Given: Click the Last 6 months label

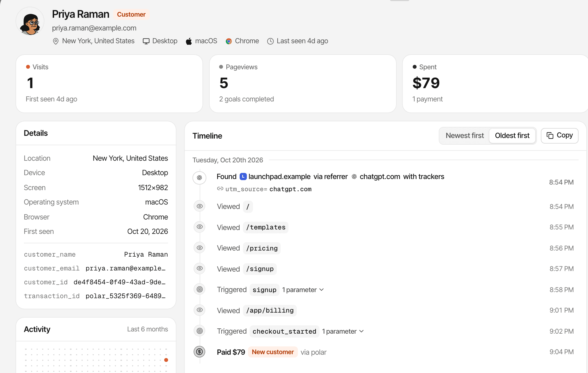Looking at the screenshot, I should click(148, 329).
